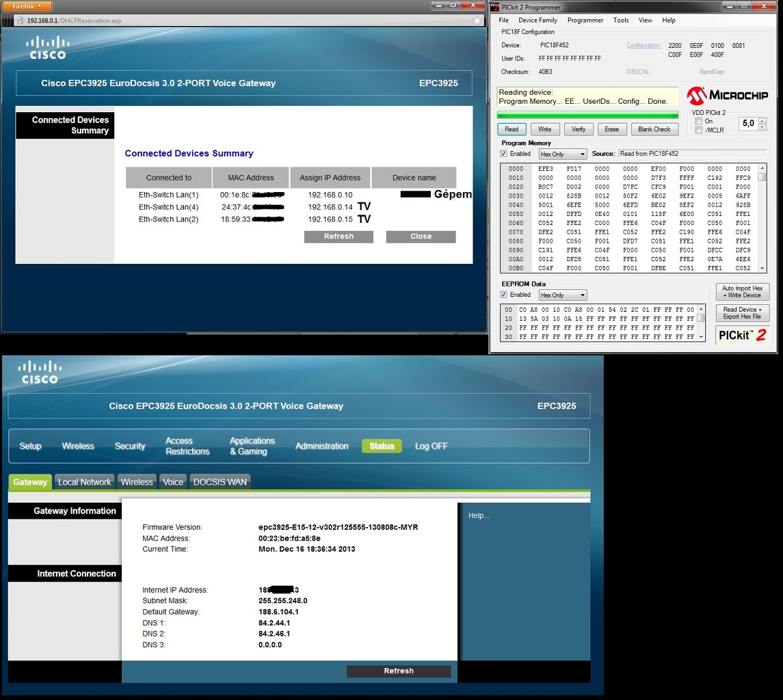
Task: Click the site identity globe icon in Firefox
Action: pos(21,21)
